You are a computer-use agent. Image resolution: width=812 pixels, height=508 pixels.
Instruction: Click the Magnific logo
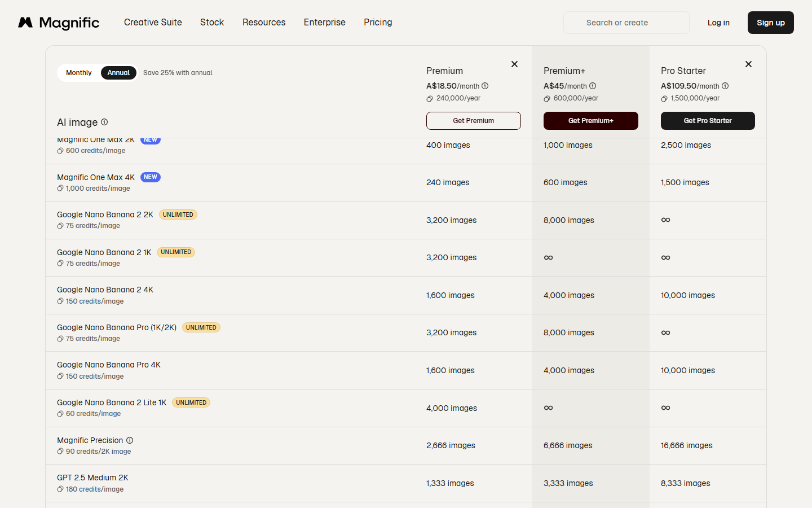click(x=59, y=23)
